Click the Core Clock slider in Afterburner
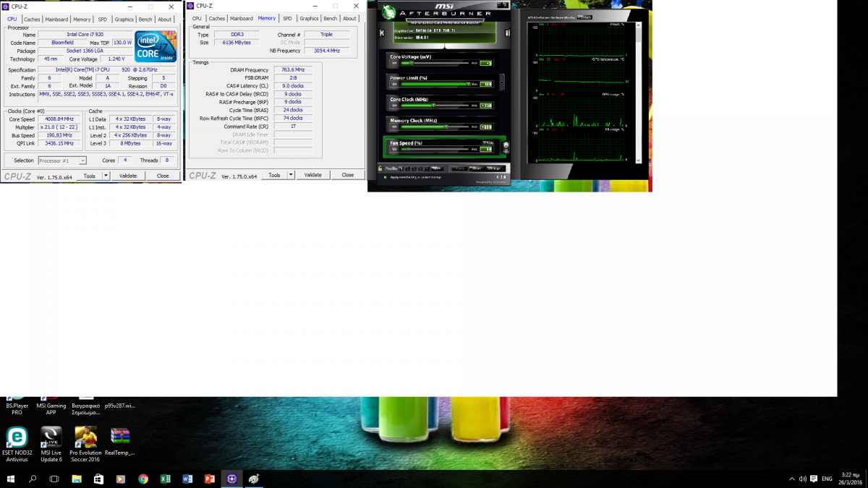The width and height of the screenshot is (868, 488). pos(434,105)
